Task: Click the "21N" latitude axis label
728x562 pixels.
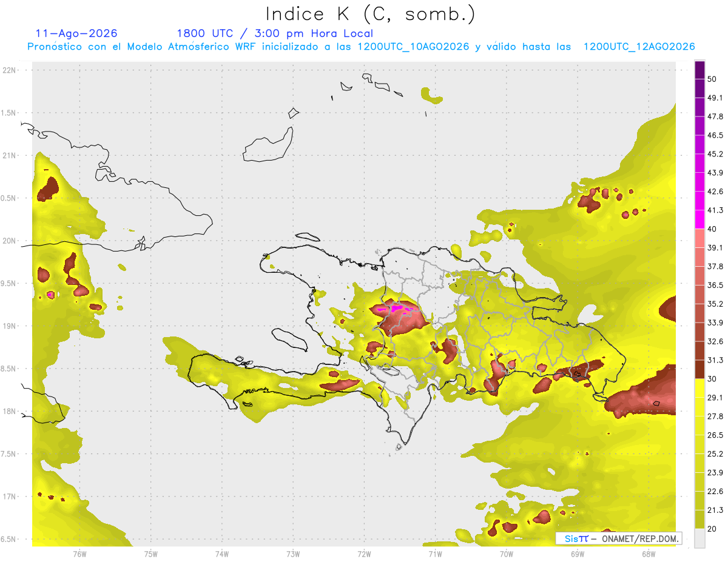Action: (x=10, y=156)
